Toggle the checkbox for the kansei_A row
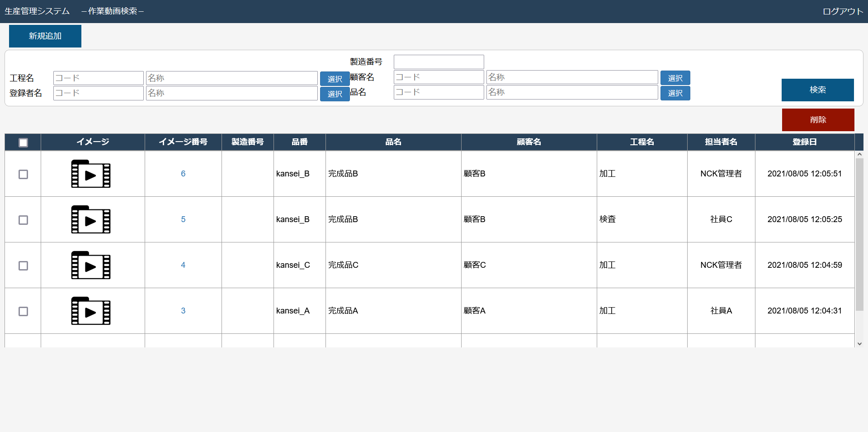868x432 pixels. 23,311
